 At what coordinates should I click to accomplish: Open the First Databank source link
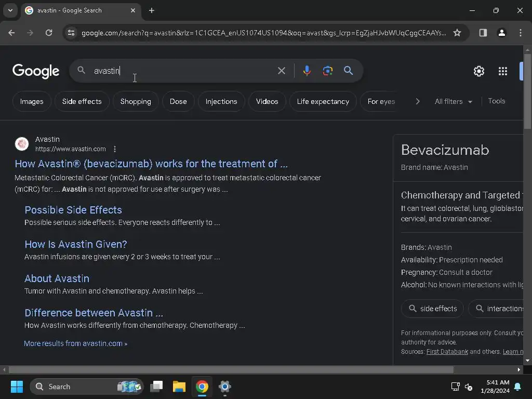(447, 352)
